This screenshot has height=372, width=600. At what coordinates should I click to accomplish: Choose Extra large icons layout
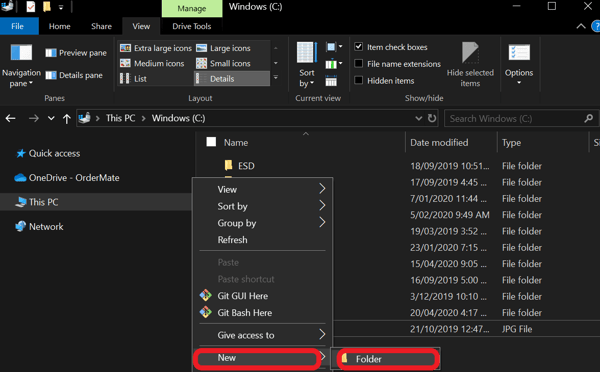pyautogui.click(x=155, y=48)
